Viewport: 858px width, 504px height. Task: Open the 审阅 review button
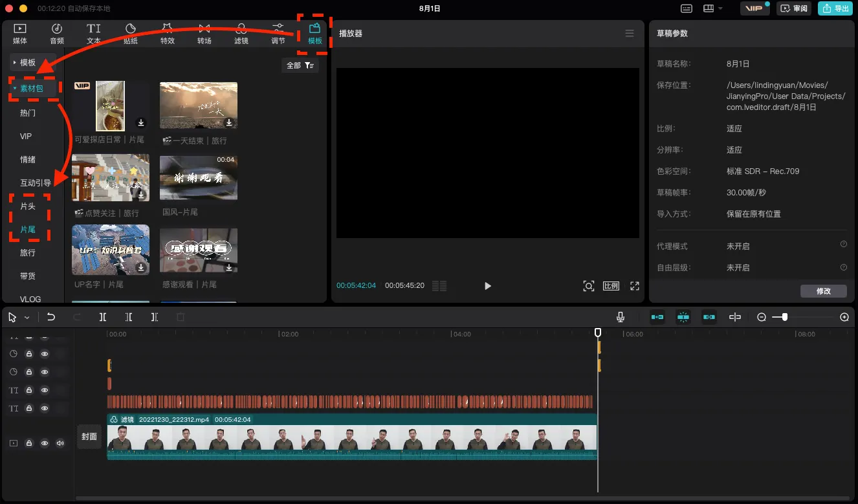795,8
